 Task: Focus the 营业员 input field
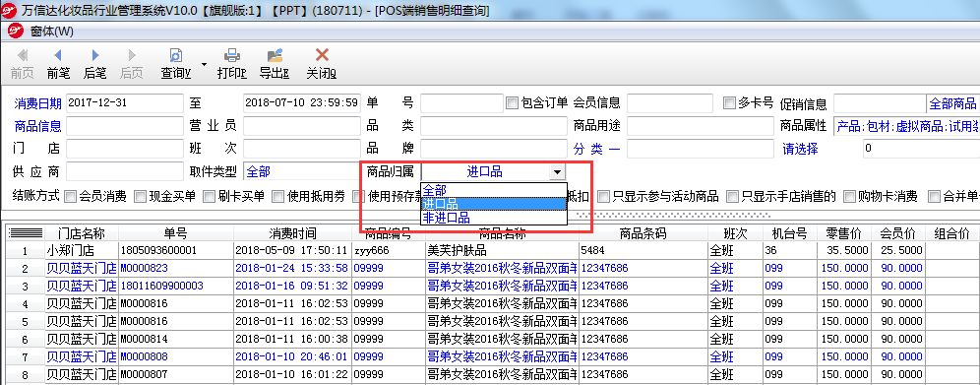(302, 126)
